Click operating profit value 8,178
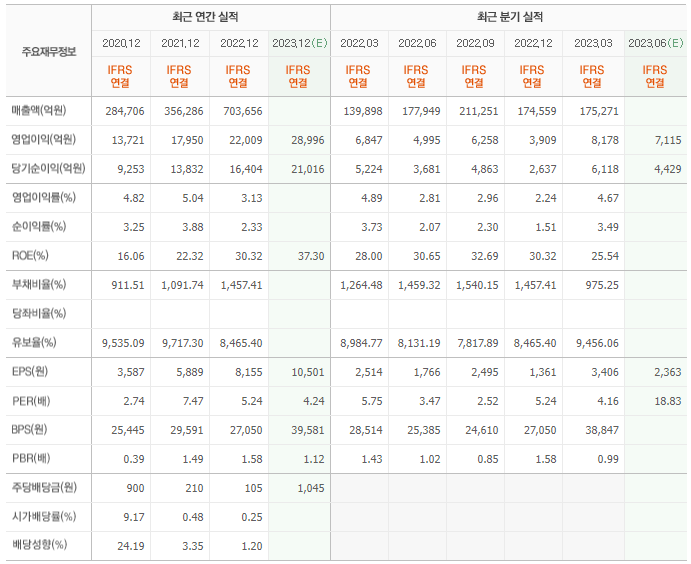691x564 pixels. click(605, 141)
